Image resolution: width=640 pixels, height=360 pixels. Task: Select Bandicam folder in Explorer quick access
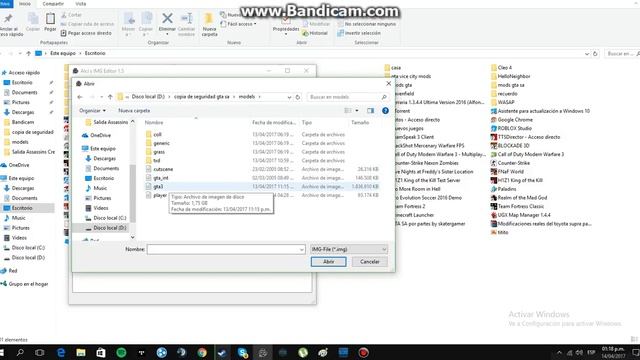coord(19,122)
